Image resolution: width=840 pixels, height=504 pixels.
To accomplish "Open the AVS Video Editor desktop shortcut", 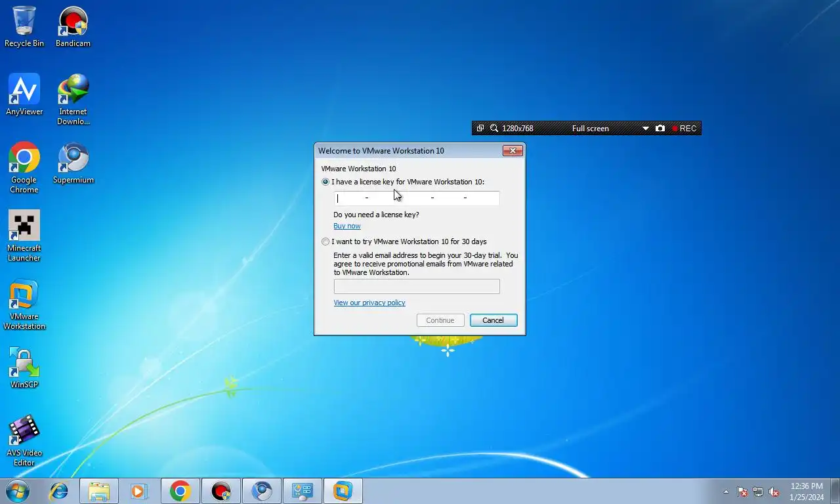I will click(x=24, y=441).
